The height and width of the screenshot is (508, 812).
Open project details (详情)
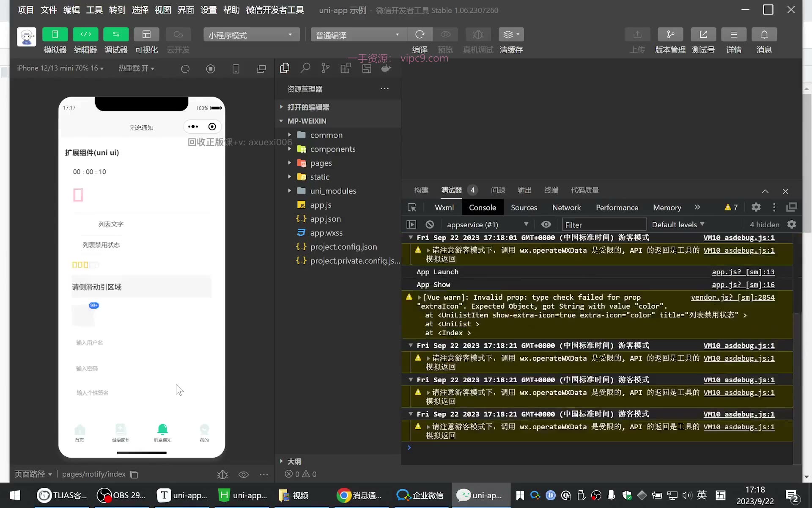[734, 34]
